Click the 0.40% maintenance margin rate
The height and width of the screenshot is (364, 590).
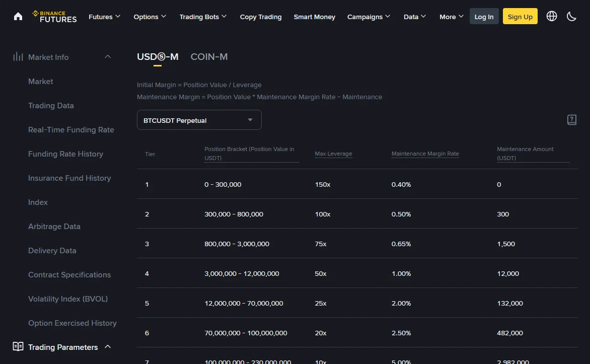(x=401, y=184)
